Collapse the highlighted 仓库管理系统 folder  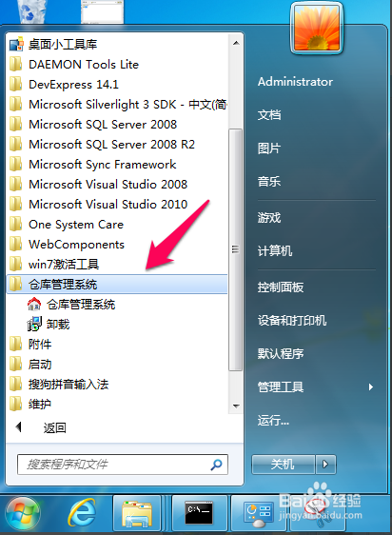tap(117, 285)
